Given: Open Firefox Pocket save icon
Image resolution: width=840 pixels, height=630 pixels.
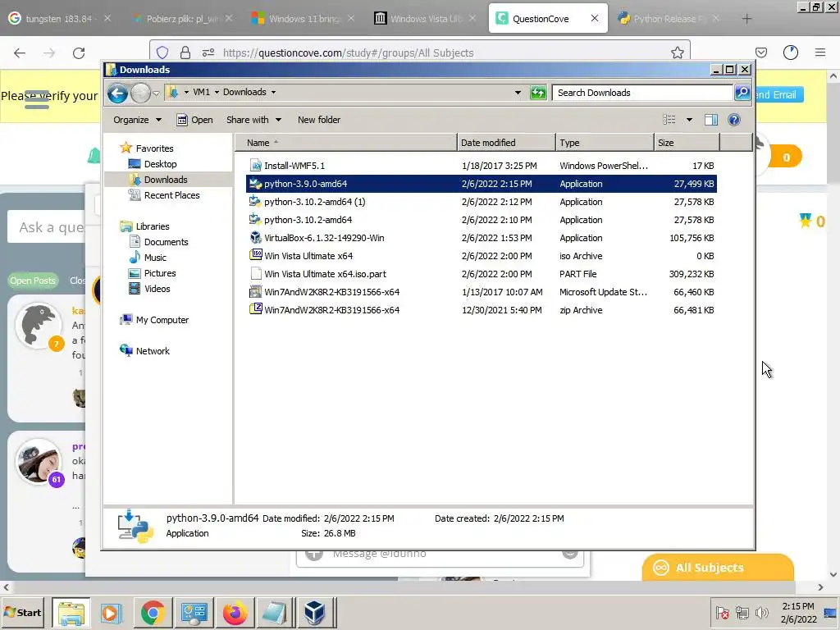Looking at the screenshot, I should pyautogui.click(x=760, y=52).
